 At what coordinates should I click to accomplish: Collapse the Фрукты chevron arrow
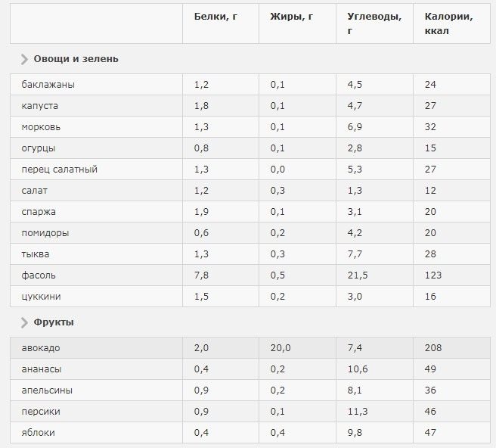(25, 322)
